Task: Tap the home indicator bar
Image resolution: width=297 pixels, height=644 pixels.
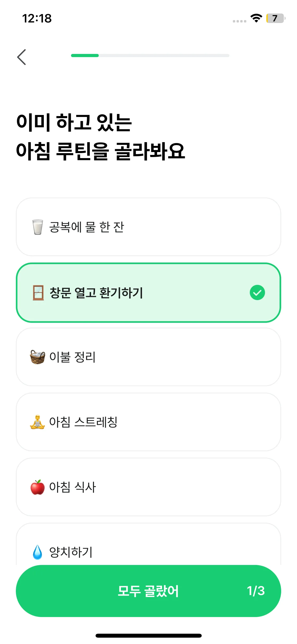Action: click(x=148, y=636)
